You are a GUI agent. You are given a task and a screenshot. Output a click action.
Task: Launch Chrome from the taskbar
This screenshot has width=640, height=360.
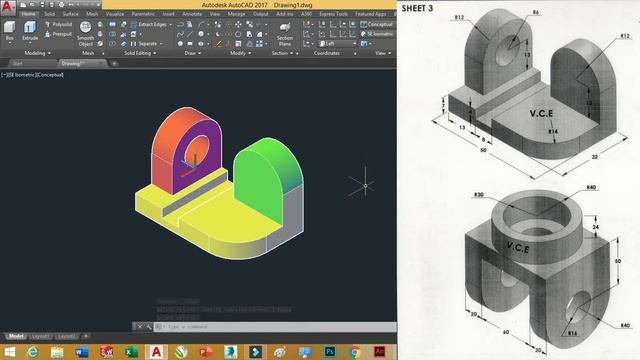(x=355, y=351)
